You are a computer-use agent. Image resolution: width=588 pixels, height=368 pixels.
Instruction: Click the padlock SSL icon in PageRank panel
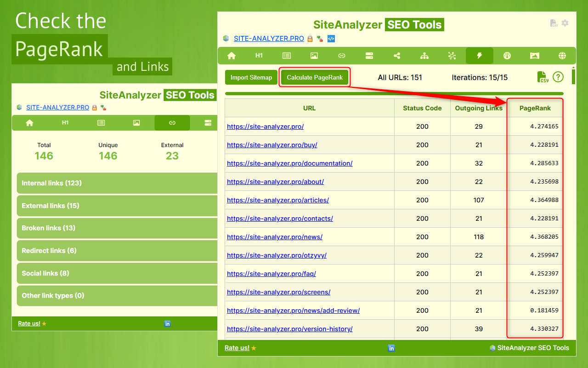[310, 39]
